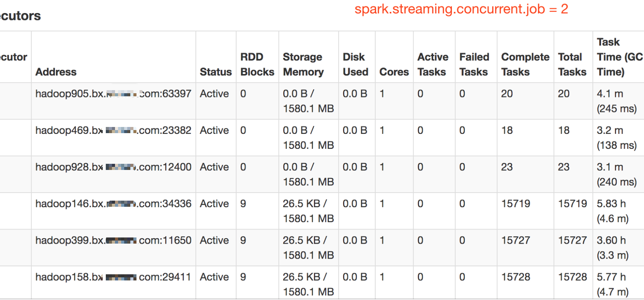Click the Disk Used column header
This screenshot has height=300, width=644.
(x=355, y=64)
